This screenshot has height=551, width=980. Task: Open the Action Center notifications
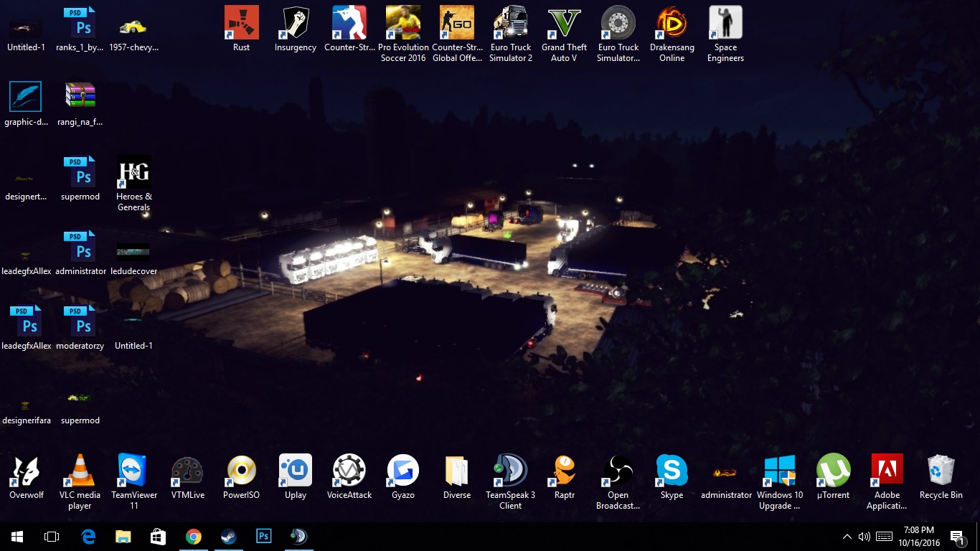pos(957,537)
